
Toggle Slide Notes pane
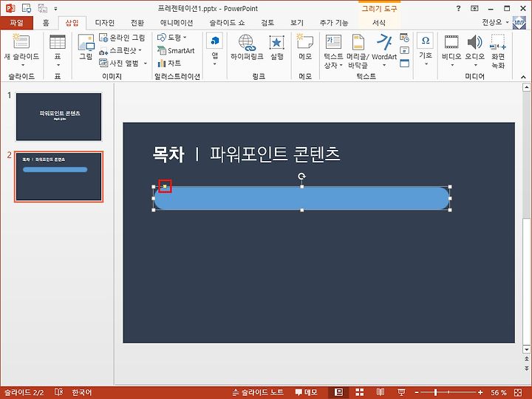[x=258, y=392]
